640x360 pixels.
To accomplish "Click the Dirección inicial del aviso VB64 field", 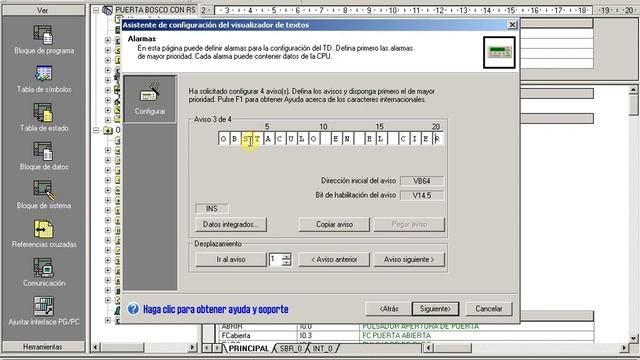I will pyautogui.click(x=422, y=181).
